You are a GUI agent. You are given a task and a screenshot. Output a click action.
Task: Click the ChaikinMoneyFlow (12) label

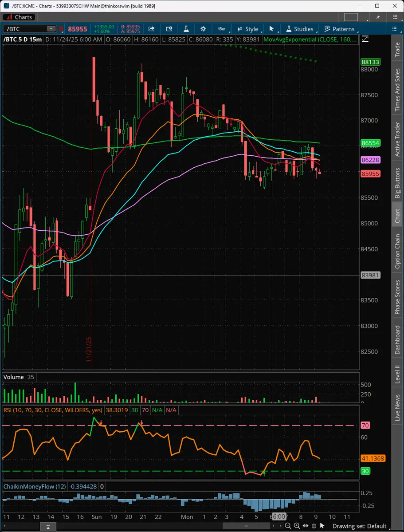[35, 487]
